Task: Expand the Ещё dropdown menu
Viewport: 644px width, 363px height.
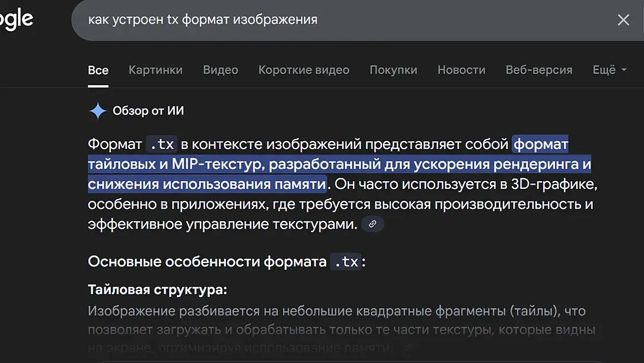Action: [x=609, y=70]
